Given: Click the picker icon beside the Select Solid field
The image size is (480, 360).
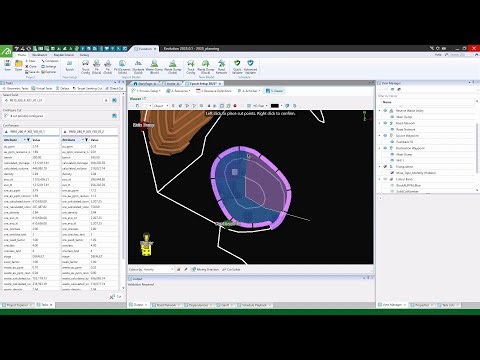Looking at the screenshot, I should (x=114, y=100).
